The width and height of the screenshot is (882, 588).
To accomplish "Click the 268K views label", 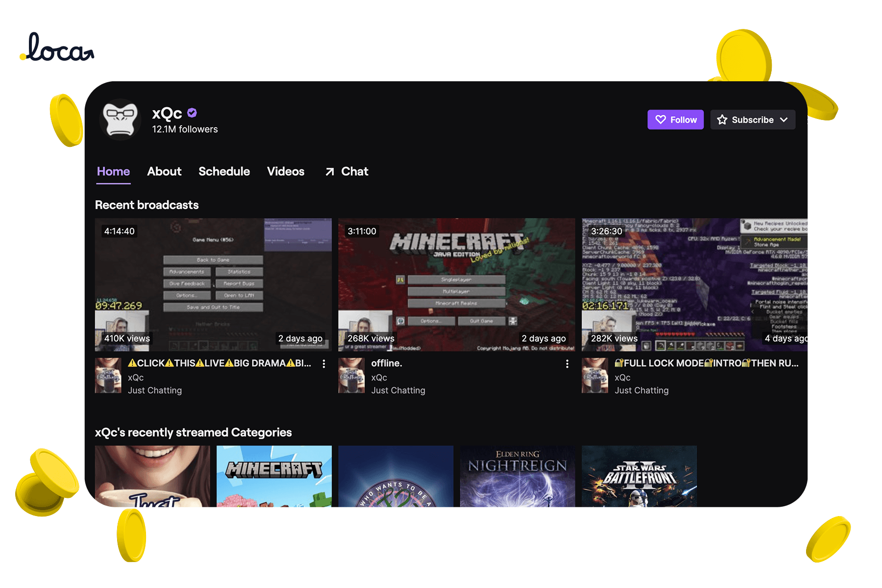I will 371,338.
